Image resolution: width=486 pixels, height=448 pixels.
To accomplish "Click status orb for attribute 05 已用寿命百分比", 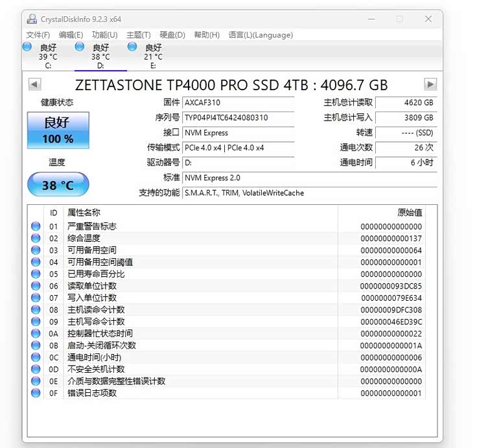I will (x=36, y=274).
